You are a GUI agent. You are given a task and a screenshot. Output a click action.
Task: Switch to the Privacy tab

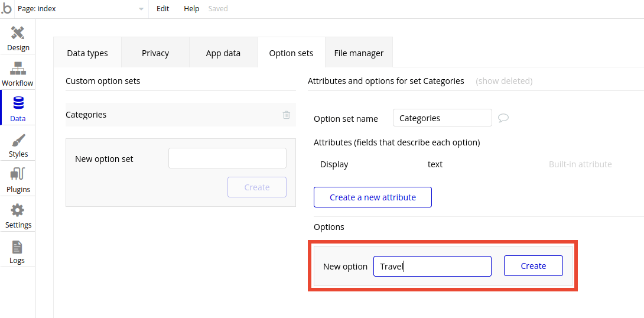coord(155,53)
